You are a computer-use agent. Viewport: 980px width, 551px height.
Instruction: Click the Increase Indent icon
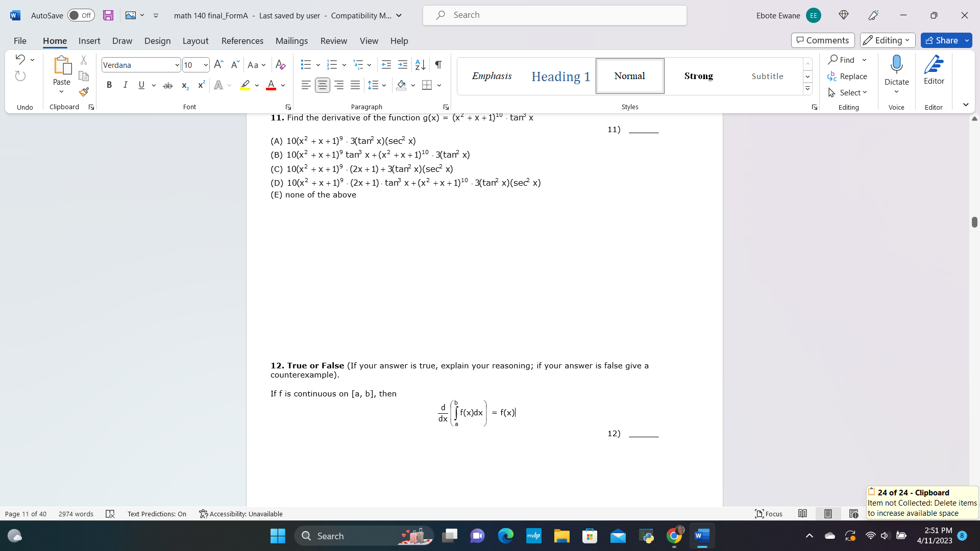point(403,65)
